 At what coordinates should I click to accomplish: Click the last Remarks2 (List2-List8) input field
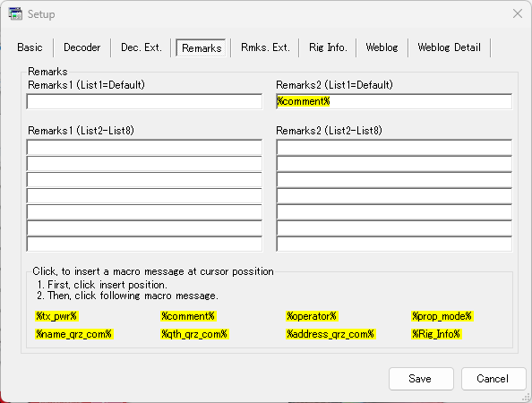coord(394,244)
